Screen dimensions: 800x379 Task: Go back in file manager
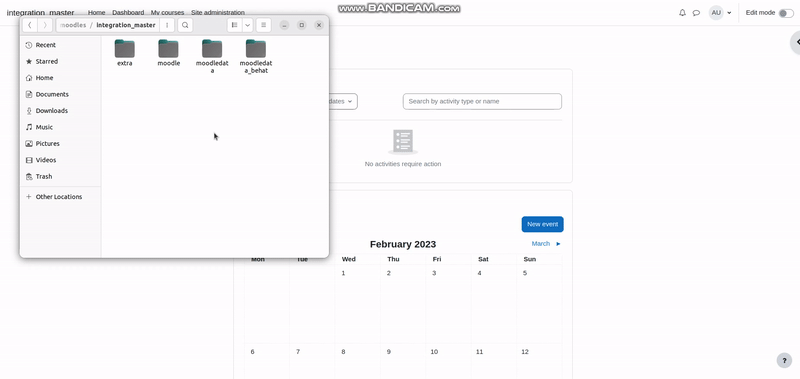coord(30,25)
